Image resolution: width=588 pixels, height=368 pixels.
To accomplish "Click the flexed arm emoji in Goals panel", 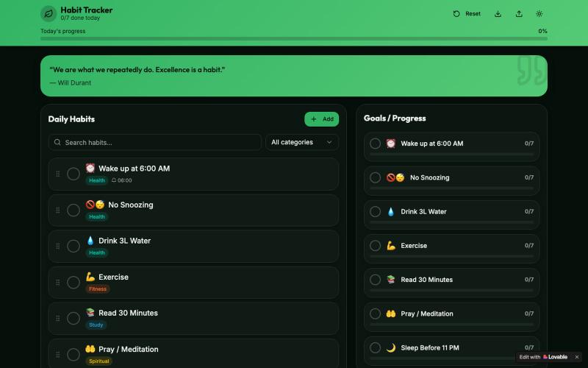I will [x=391, y=246].
